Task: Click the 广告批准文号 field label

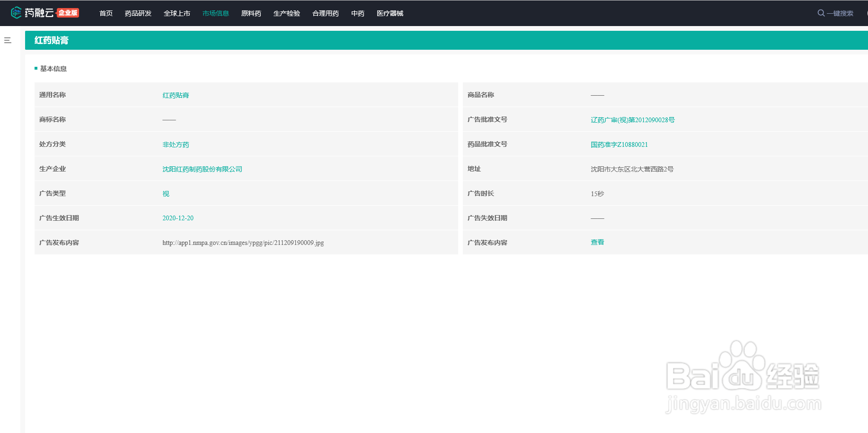Action: 487,119
